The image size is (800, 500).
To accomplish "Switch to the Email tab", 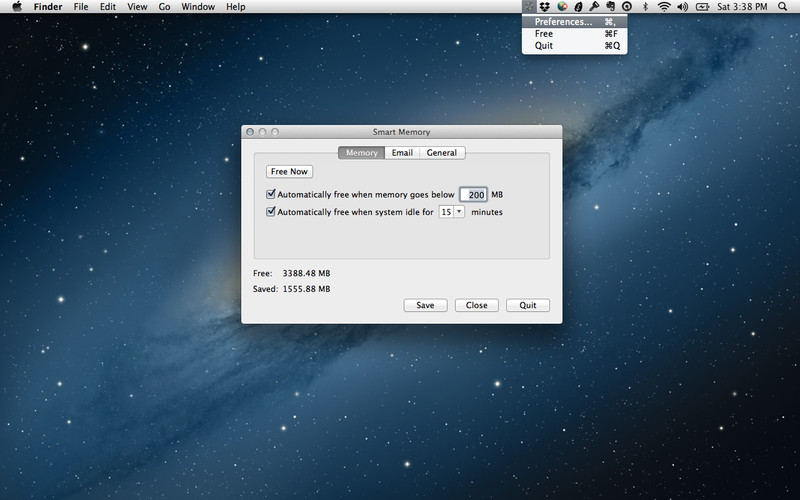I will (402, 153).
